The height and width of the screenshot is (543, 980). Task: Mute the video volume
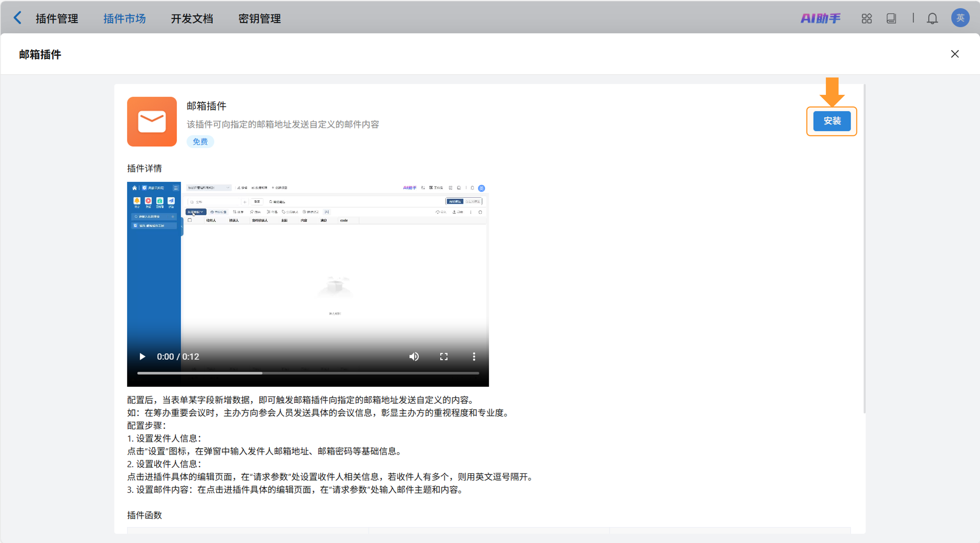(x=414, y=356)
